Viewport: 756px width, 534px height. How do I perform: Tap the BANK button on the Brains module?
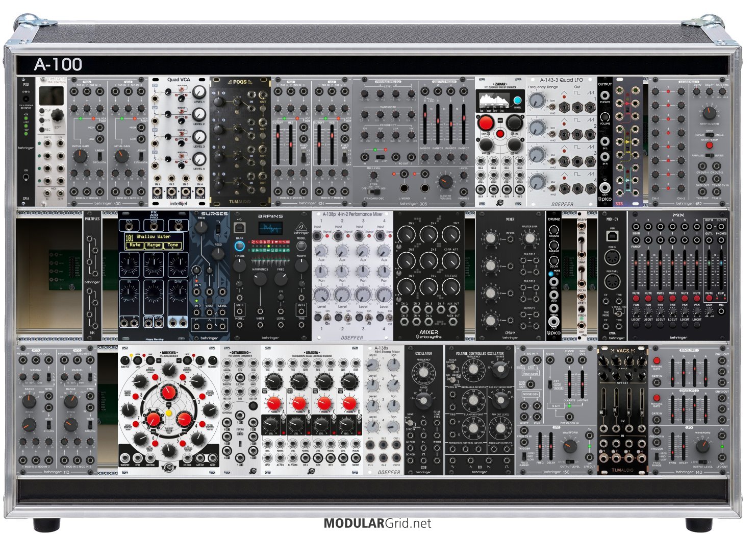(239, 247)
